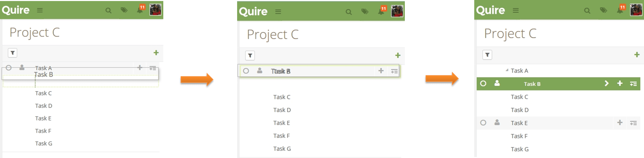Open the user avatar in the rightmost header

pyautogui.click(x=636, y=10)
